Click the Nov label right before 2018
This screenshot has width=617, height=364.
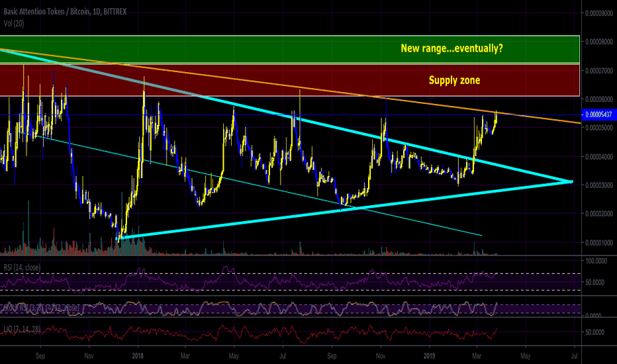(89, 356)
